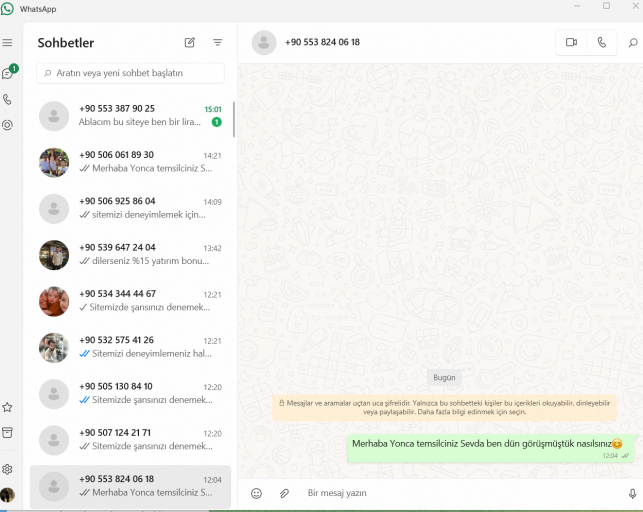
Task: Open contact avatar in chat header
Action: (x=264, y=42)
